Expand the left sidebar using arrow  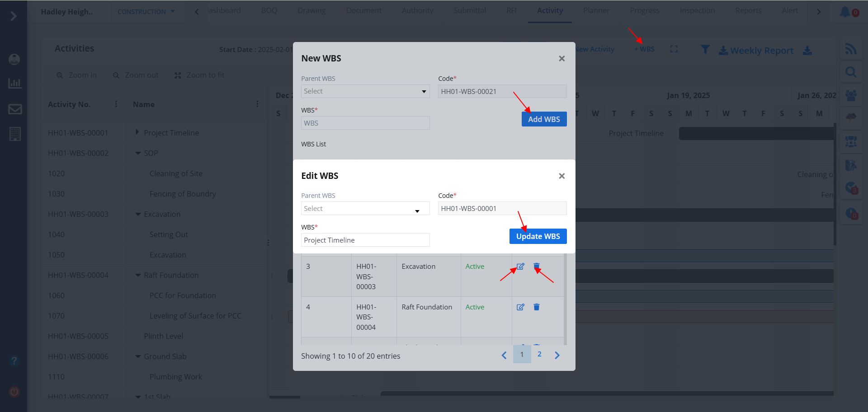(x=14, y=16)
